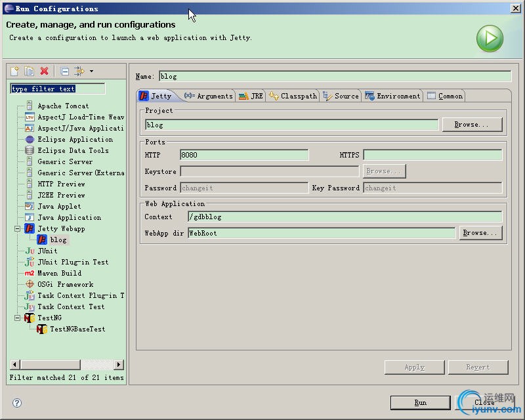Click the WebApp dir field
525x420 pixels.
(x=322, y=233)
